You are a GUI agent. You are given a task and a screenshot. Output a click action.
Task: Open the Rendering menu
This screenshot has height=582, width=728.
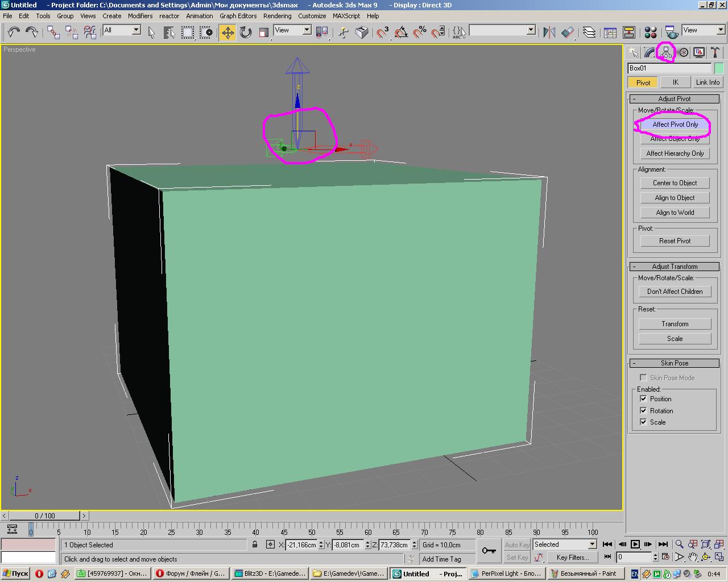[277, 16]
